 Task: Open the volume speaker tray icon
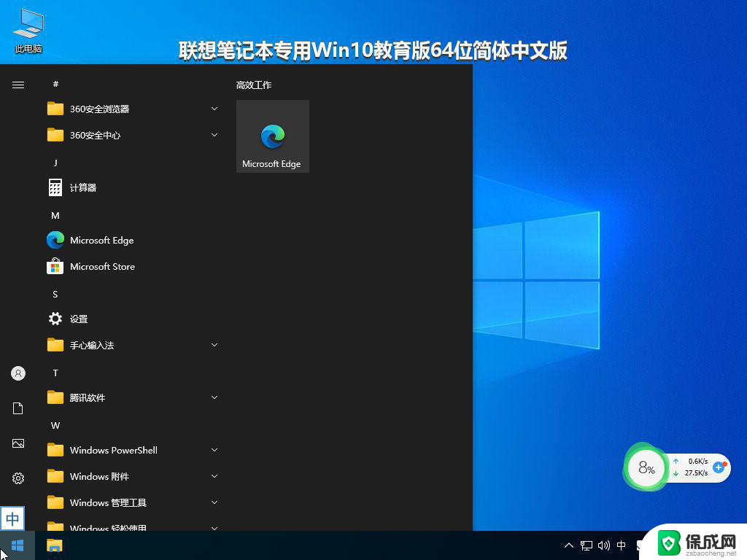[x=603, y=545]
